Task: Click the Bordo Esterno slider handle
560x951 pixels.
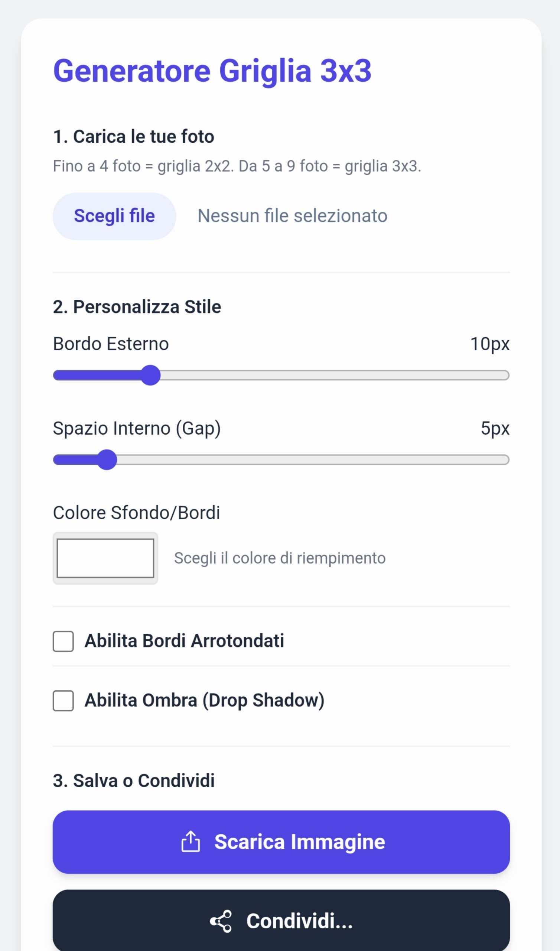Action: (150, 375)
